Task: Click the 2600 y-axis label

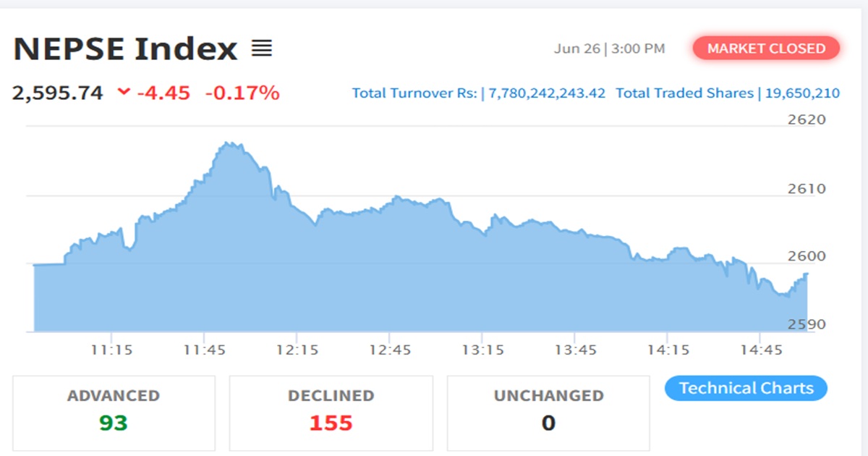Action: coord(807,257)
